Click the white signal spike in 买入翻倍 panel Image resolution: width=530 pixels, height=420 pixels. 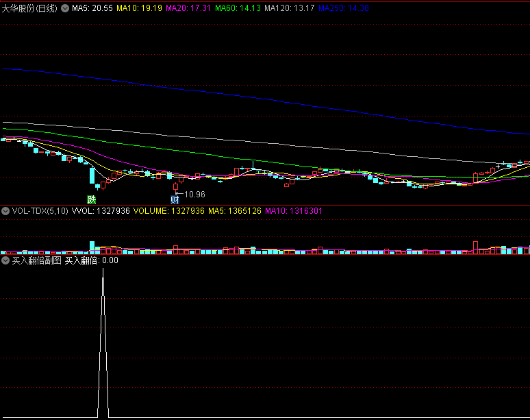click(x=103, y=343)
